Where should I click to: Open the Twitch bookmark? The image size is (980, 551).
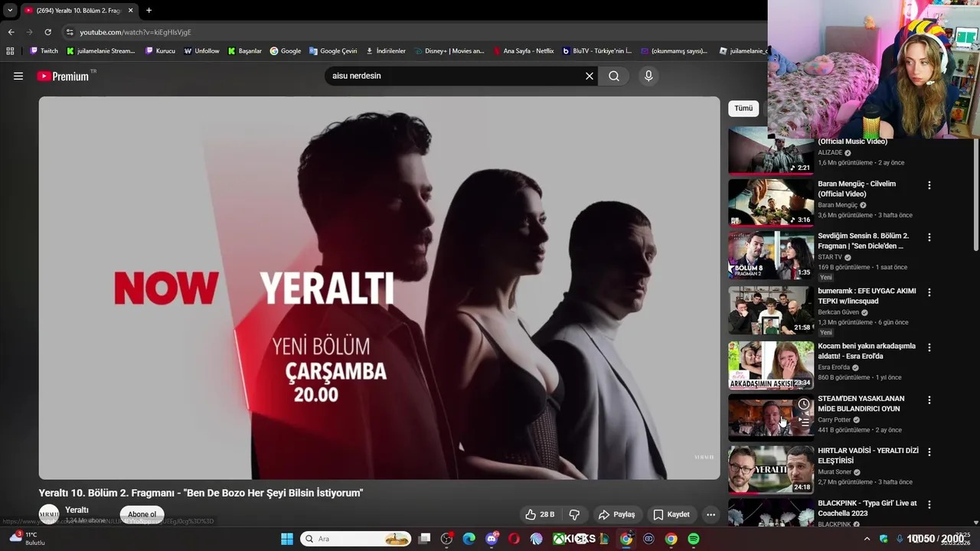click(x=44, y=51)
